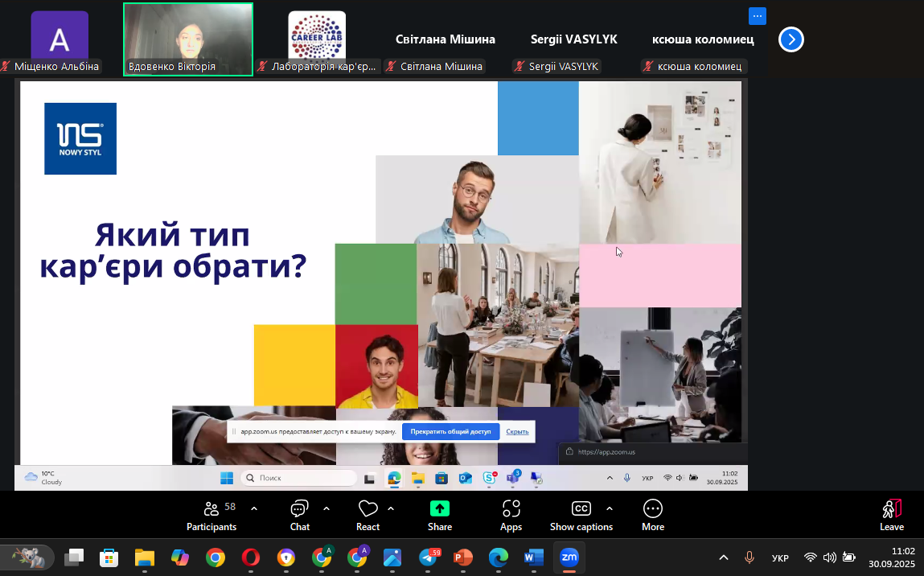924x576 pixels.
Task: Open the More options menu
Action: click(652, 515)
